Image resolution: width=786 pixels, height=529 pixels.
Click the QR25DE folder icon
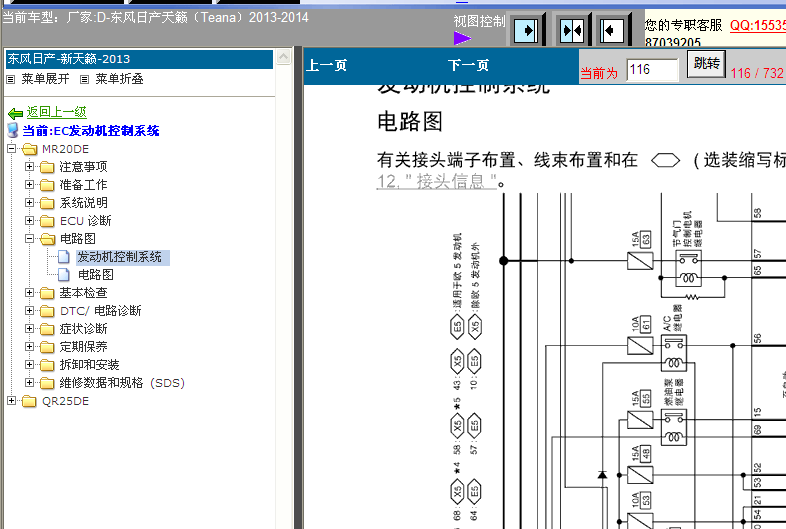[x=30, y=401]
